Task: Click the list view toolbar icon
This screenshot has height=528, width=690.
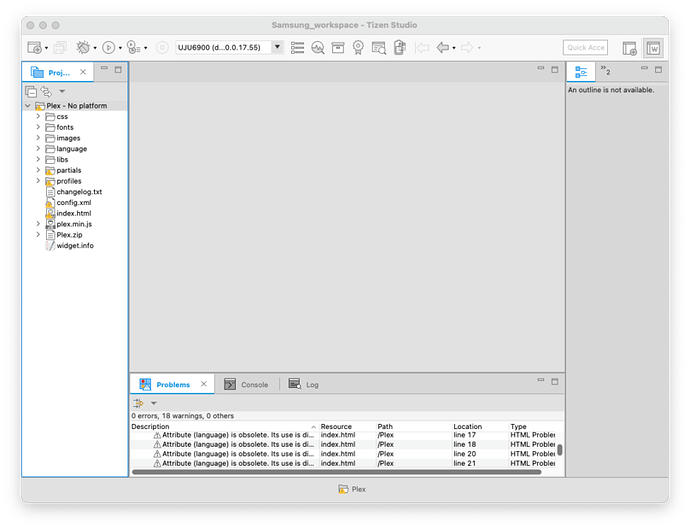Action: 297,47
